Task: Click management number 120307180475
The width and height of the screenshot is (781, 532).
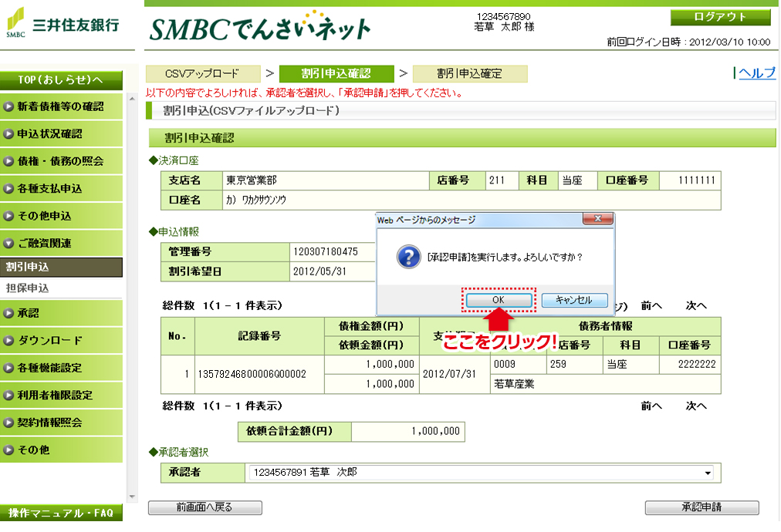Action: click(326, 252)
